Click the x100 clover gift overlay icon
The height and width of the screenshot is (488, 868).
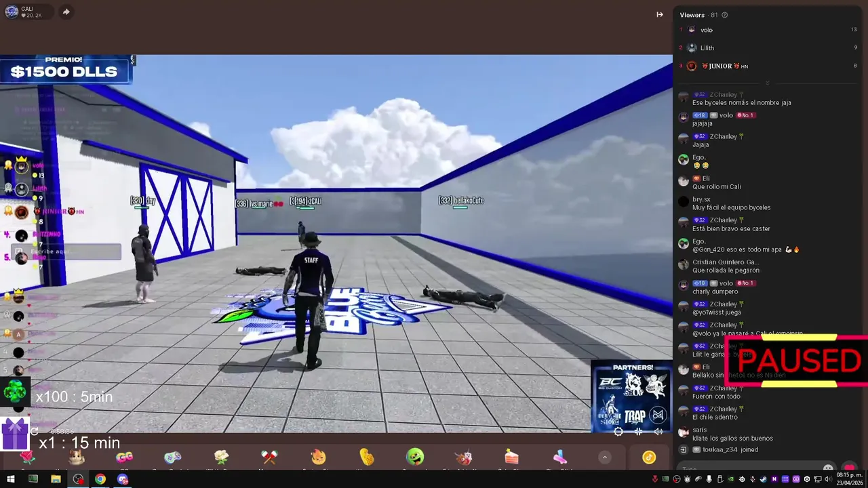15,392
